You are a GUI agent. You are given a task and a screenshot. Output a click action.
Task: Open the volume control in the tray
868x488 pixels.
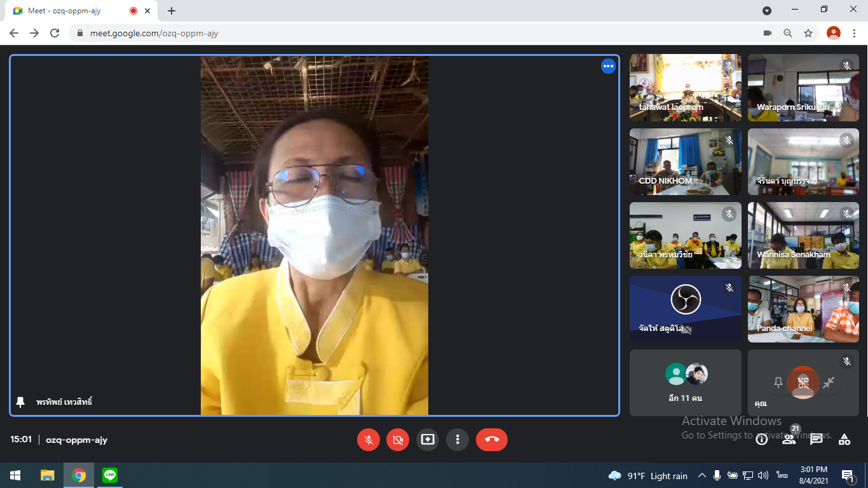click(763, 475)
